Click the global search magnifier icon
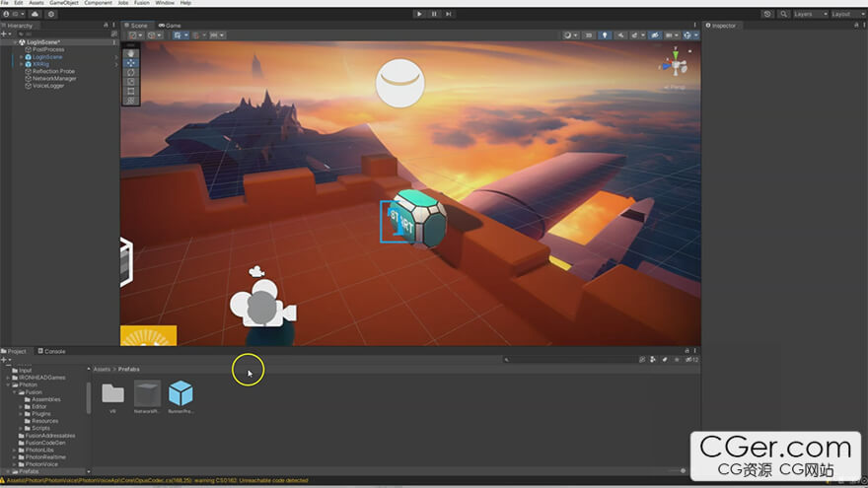Viewport: 868px width, 488px height. click(783, 14)
